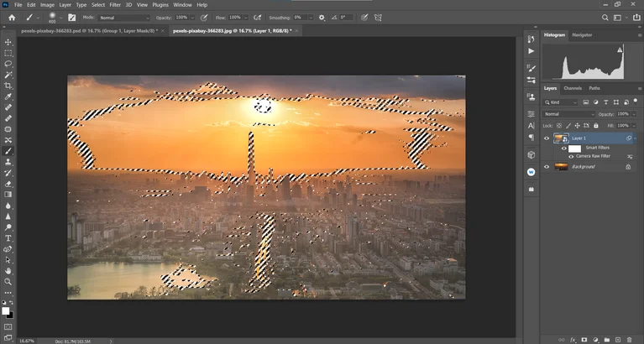
Task: Switch to the Channels tab
Action: (573, 88)
